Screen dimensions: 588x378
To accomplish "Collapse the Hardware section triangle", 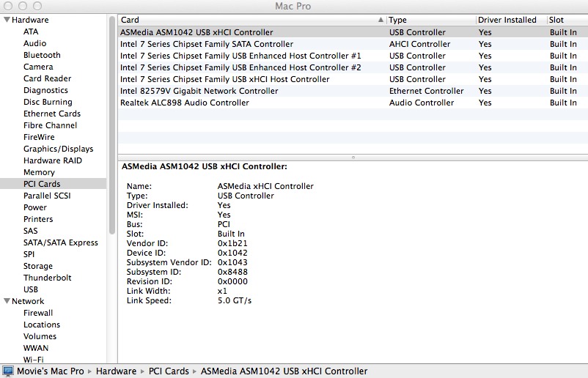I will click(7, 20).
